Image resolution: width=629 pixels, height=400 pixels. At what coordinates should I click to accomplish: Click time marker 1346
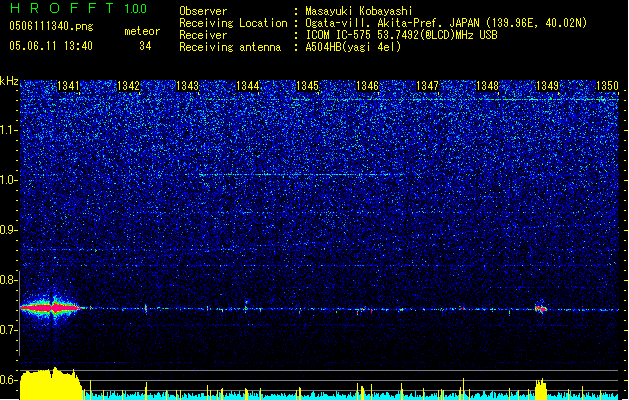click(x=367, y=86)
